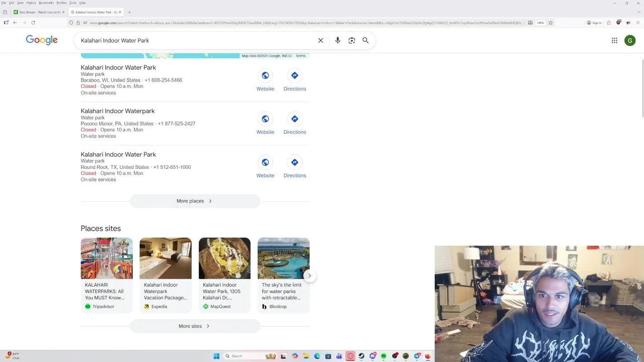Open the File menu
This screenshot has width=644, height=362.
4,3
